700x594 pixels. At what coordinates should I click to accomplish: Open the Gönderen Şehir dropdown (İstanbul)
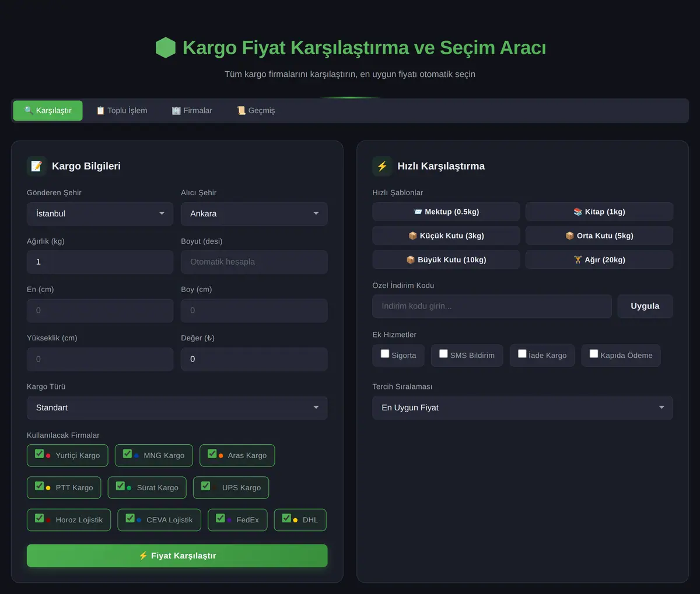[x=100, y=214]
